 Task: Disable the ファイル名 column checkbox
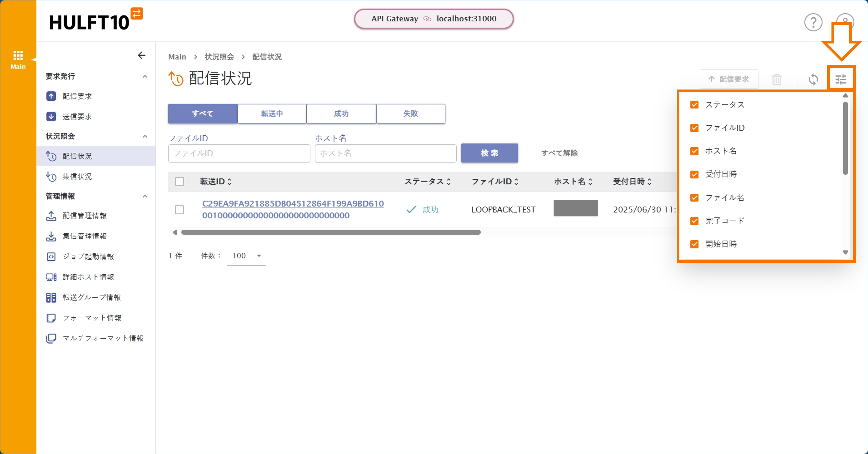[x=694, y=198]
